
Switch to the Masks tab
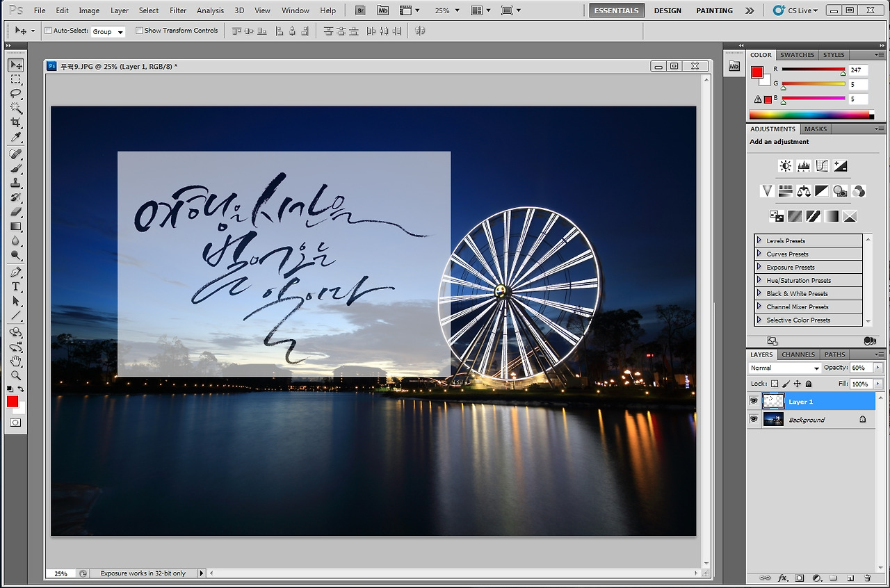coord(816,129)
